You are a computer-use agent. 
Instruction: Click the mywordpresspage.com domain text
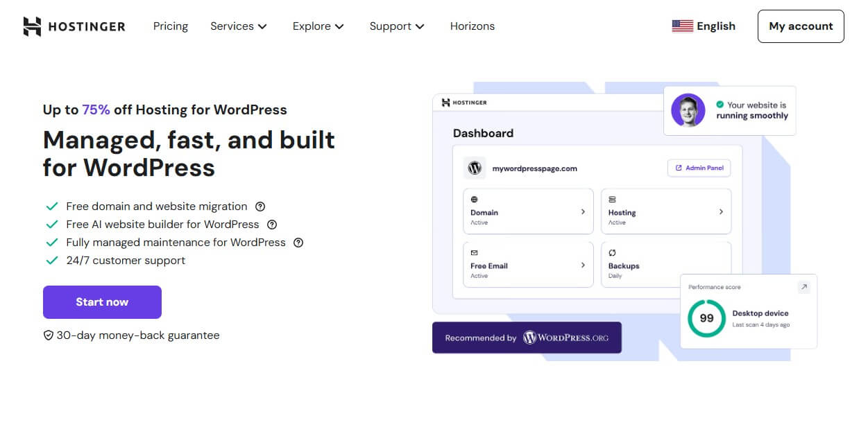coord(535,168)
